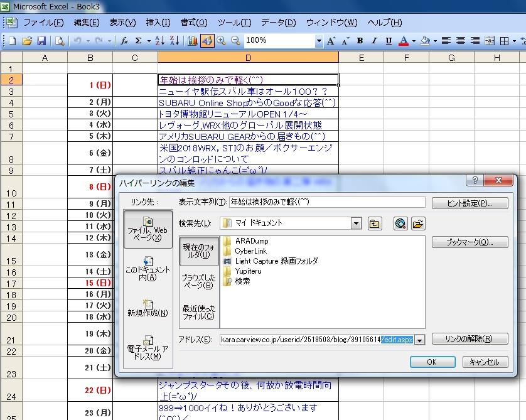526x420 pixels.
Task: Open the 挿入(I) menu
Action: point(158,23)
